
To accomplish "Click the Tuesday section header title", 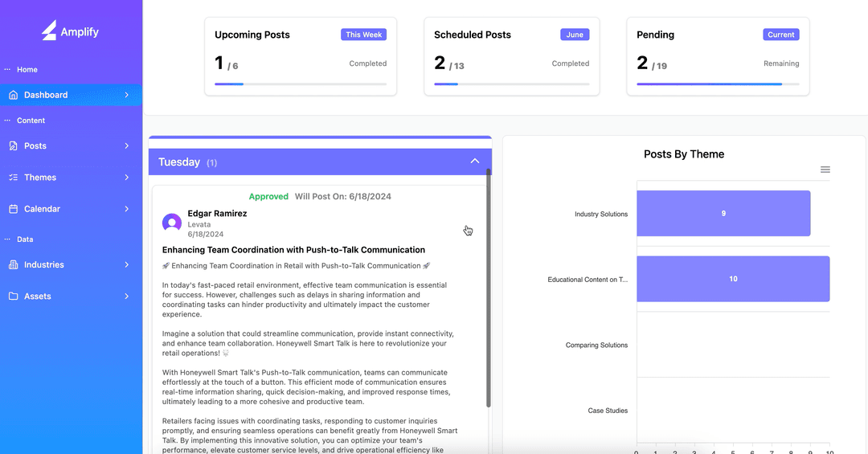I will (178, 162).
